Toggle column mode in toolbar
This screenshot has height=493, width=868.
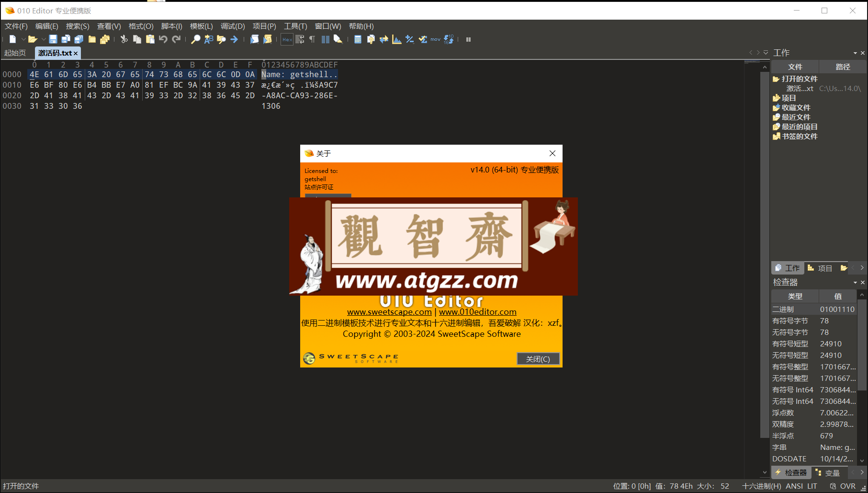pos(325,39)
